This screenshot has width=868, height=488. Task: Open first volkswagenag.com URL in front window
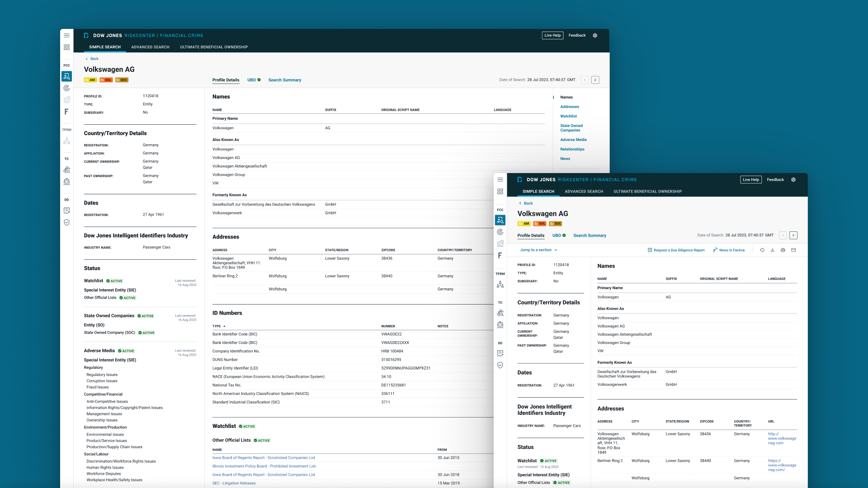(782, 438)
